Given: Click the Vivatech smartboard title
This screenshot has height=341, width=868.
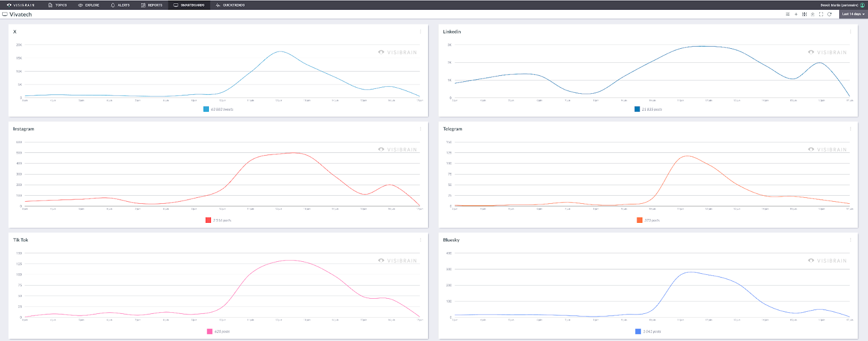Looking at the screenshot, I should (21, 15).
